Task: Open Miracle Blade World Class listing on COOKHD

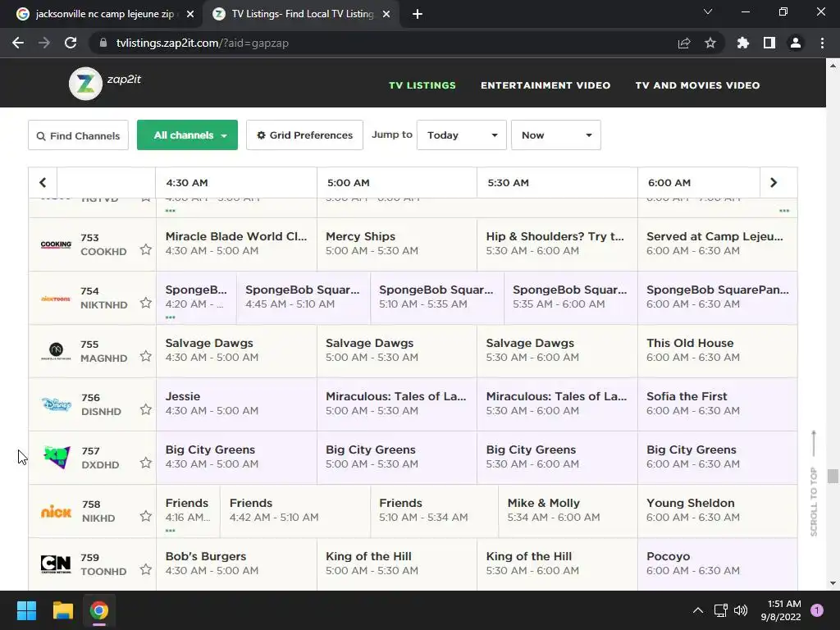Action: click(x=236, y=244)
